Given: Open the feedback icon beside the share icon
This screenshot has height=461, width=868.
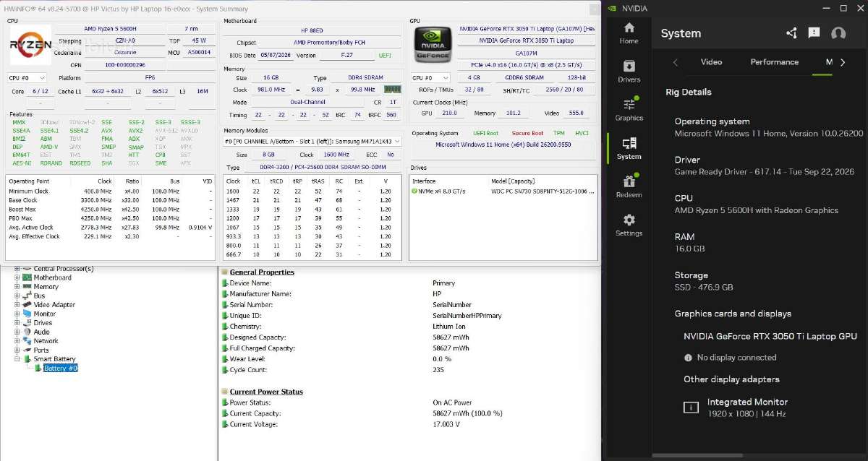Looking at the screenshot, I should (x=814, y=33).
